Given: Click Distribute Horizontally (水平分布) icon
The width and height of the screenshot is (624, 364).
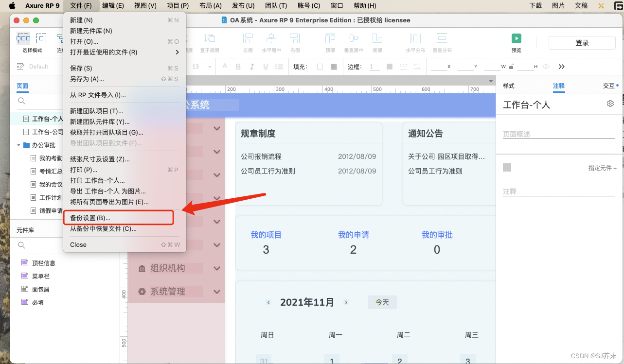Looking at the screenshot, I should pos(415,38).
